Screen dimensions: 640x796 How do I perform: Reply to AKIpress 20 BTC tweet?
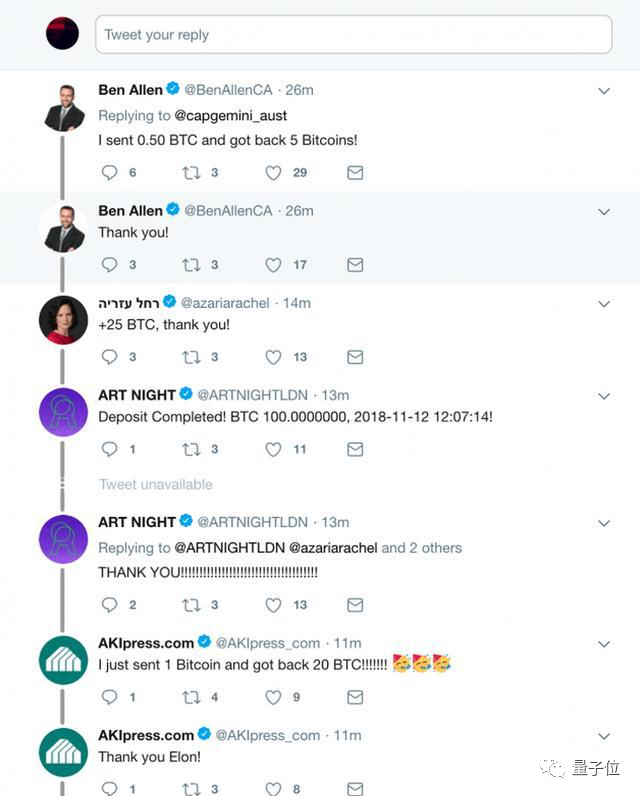110,697
